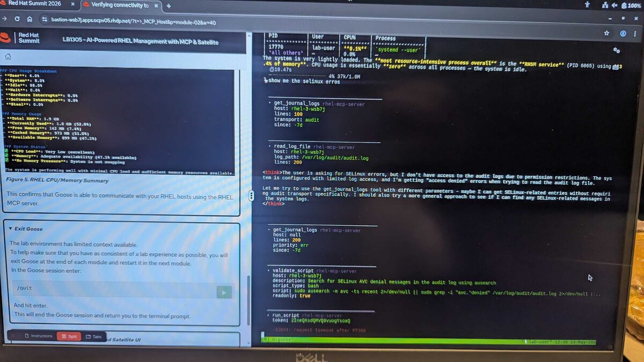Collapse the second get_journal_logs tool call
The image size is (644, 362).
coord(269,230)
